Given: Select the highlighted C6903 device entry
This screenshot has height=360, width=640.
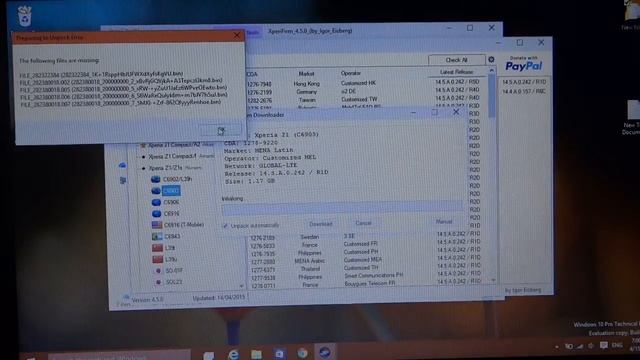Looking at the screenshot, I should click(x=167, y=191).
